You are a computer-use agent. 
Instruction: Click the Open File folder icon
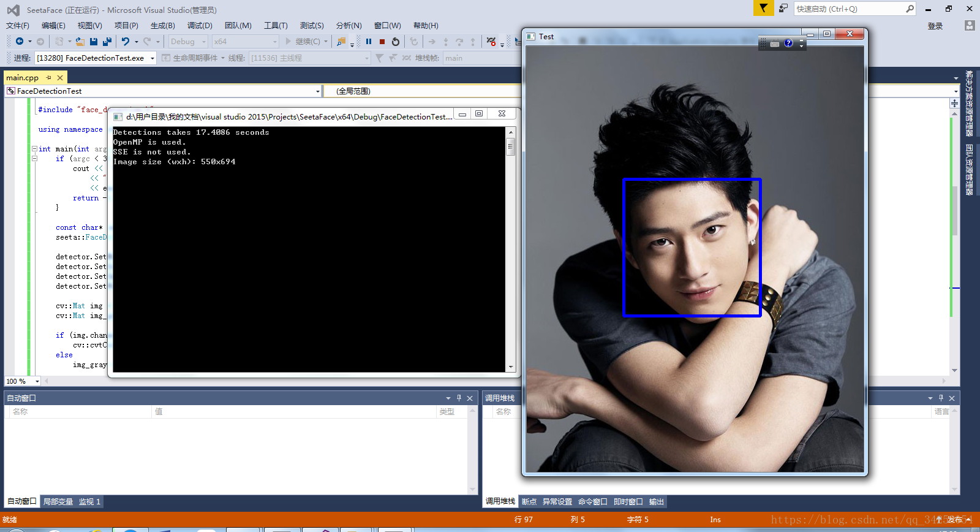point(80,42)
